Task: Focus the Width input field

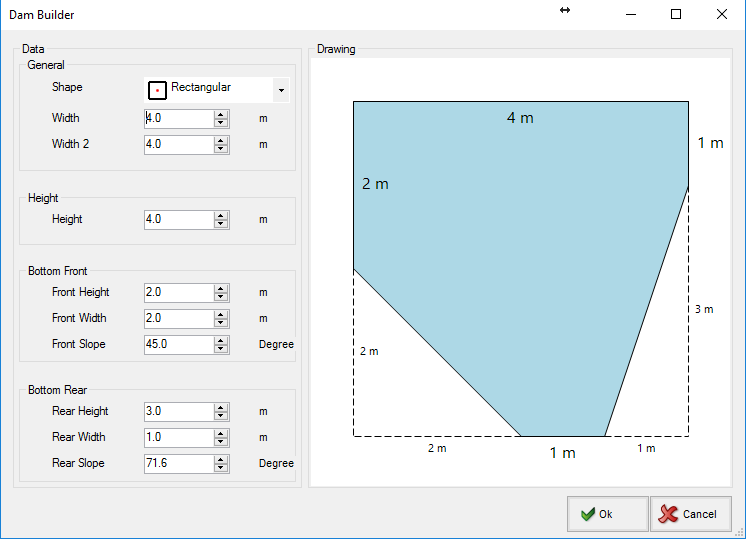Action: (x=178, y=118)
